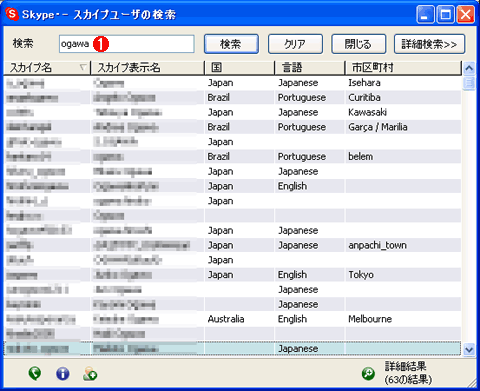Sort by スカイプ表示名 column header

[x=148, y=68]
